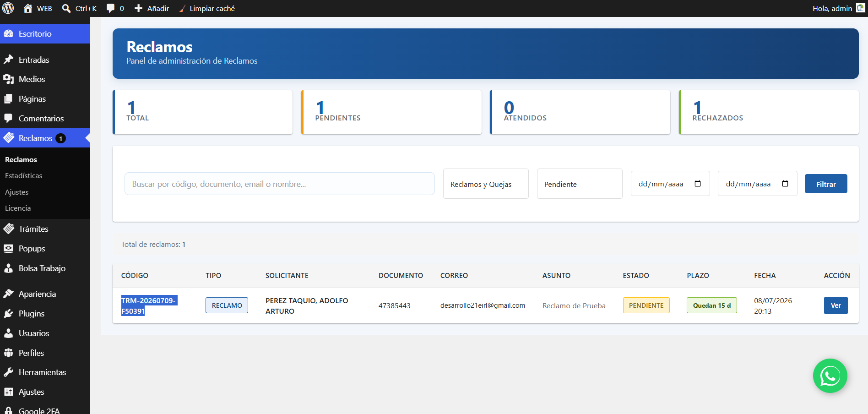The image size is (868, 414).
Task: Click the Añadir text in the admin bar
Action: 158,8
